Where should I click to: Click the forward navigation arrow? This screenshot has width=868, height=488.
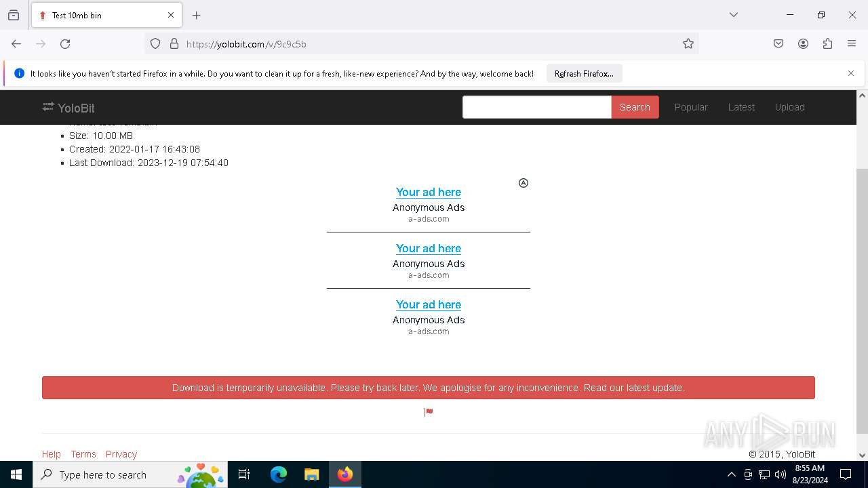[x=41, y=44]
